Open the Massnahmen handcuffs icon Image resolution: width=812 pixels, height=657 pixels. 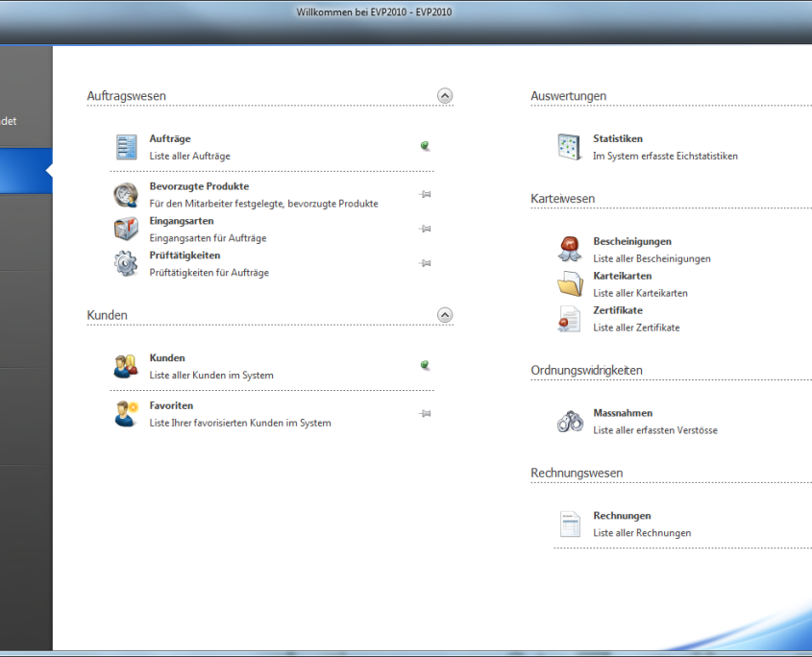570,421
